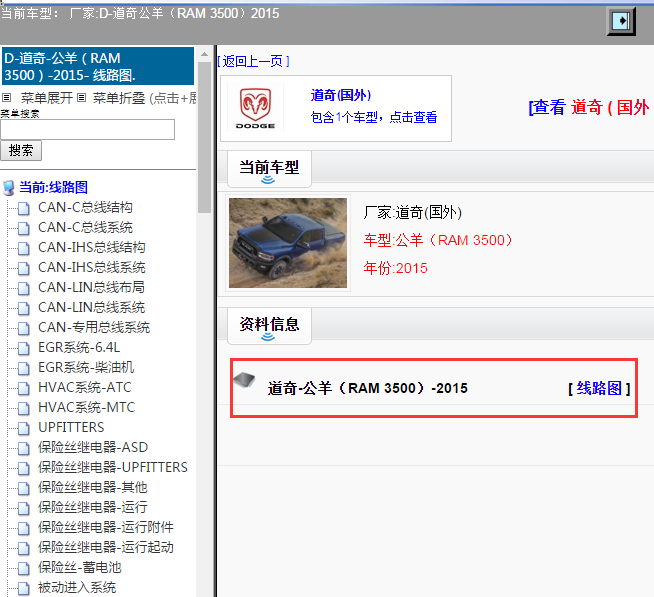Click the D-道奇-公羊 (RAM 3500)-2015-线路图 header
This screenshot has height=597, width=654.
[x=98, y=66]
